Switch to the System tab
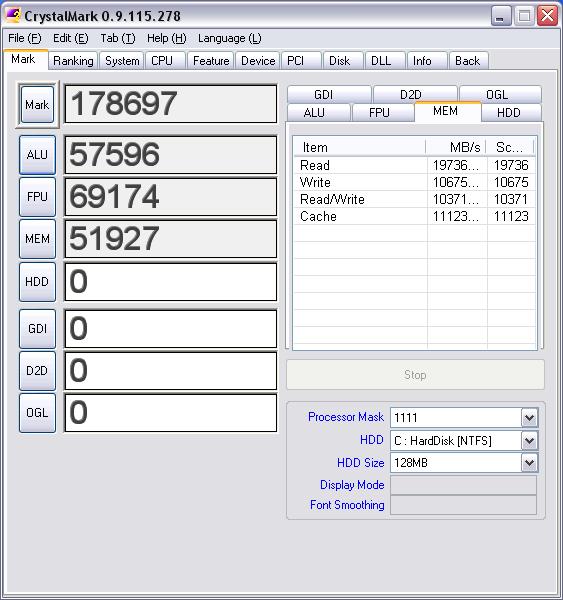Viewport: 563px width, 600px height. click(122, 61)
